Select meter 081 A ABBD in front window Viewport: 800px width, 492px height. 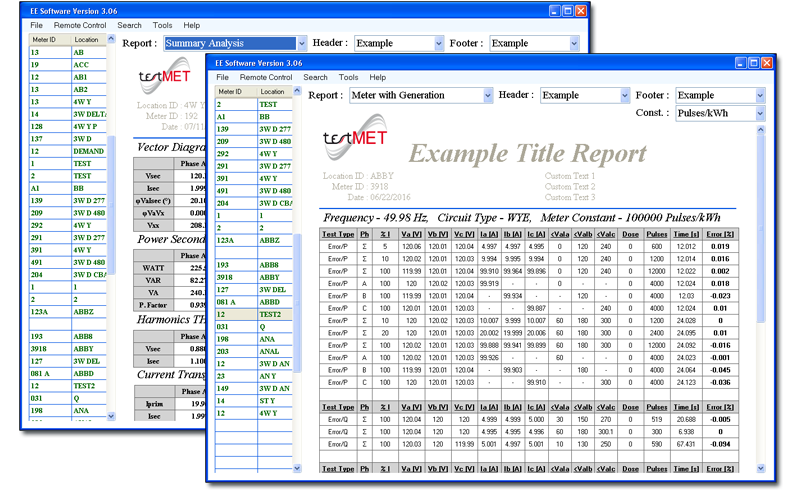[254, 302]
